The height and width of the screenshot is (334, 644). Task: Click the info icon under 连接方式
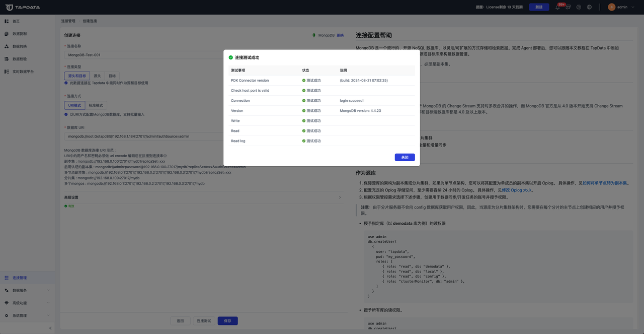(66, 114)
